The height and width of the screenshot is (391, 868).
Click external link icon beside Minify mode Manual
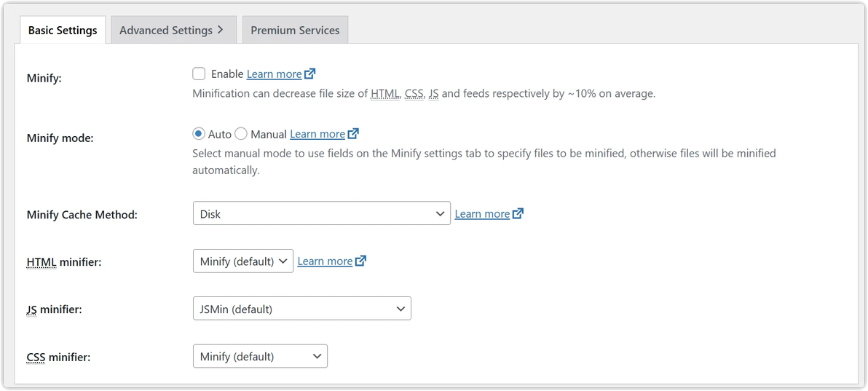(353, 134)
